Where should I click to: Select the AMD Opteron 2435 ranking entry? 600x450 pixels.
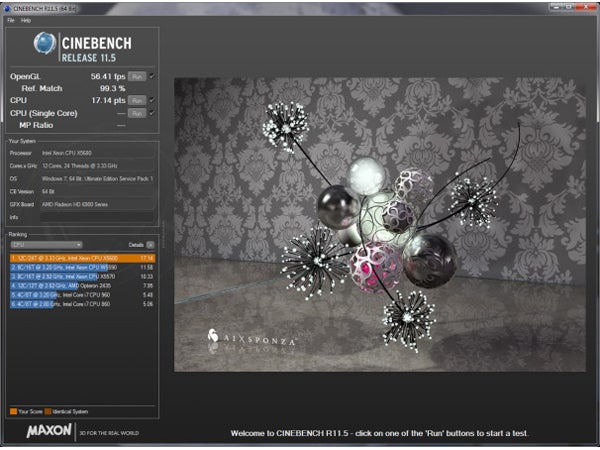tap(82, 286)
